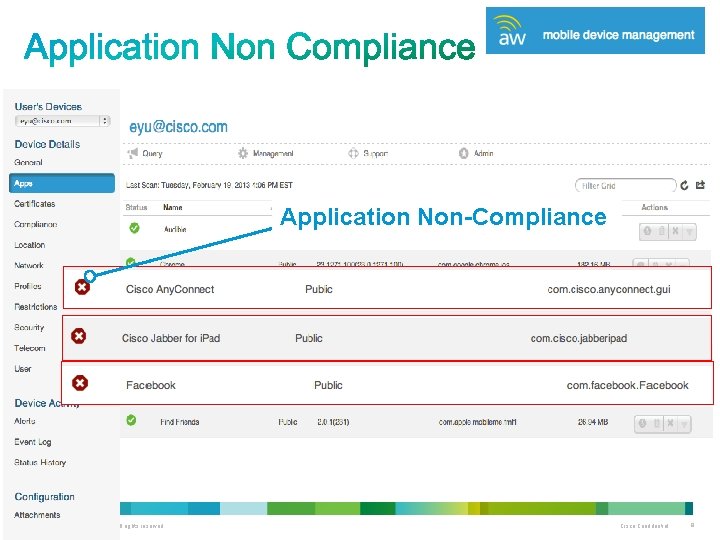720x540 pixels.
Task: Click the X action in Find Friends row
Action: (x=670, y=423)
